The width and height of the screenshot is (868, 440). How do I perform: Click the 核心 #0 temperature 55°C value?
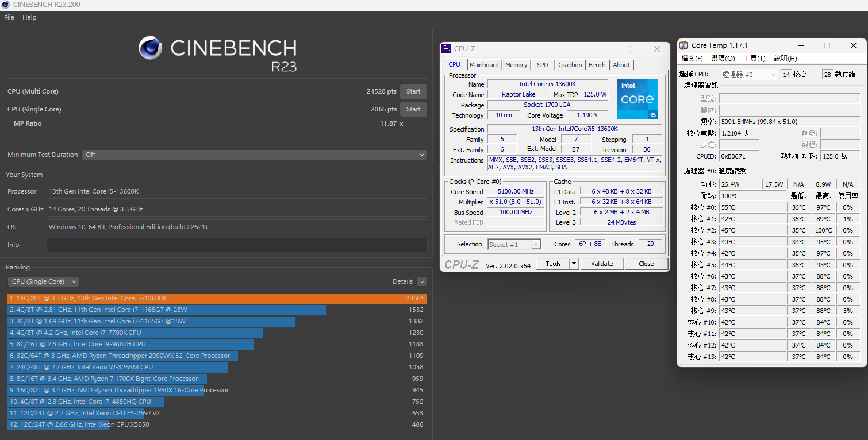coord(752,207)
